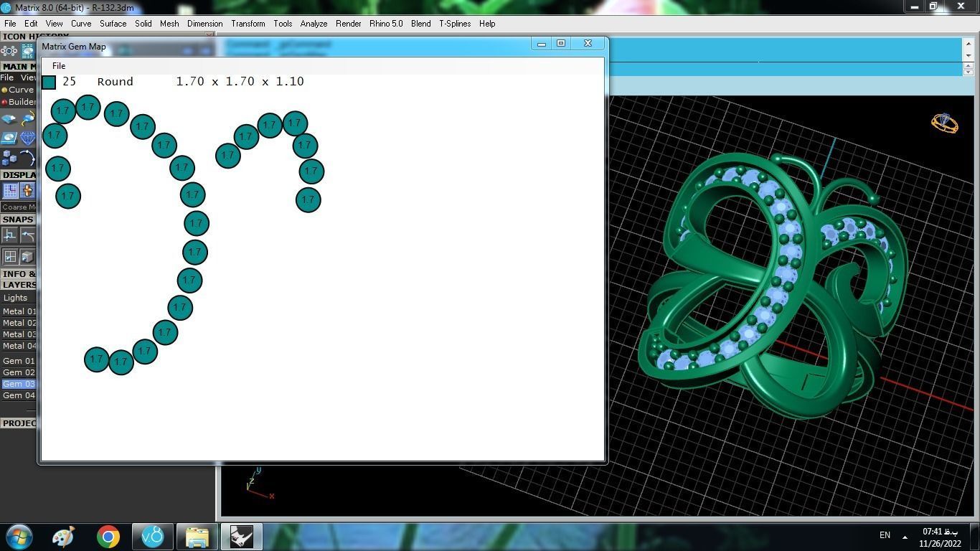Click the active Rhino taskbar icon
980x551 pixels.
242,537
